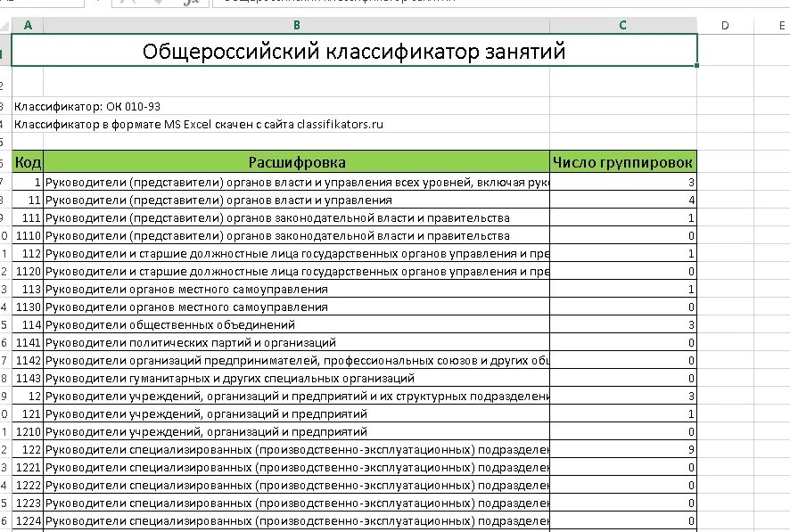Select code cell '1222'

coord(28,485)
